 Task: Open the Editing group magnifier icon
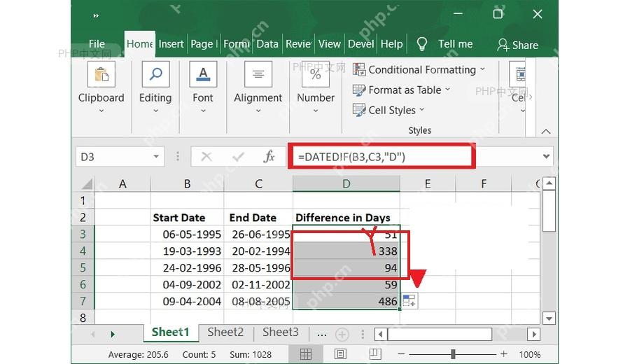click(155, 74)
